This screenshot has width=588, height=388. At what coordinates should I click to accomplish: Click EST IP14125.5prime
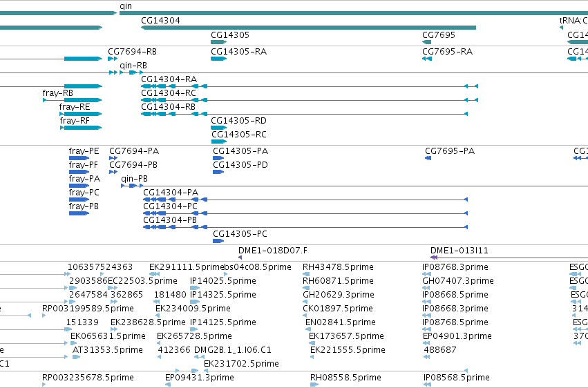[x=223, y=323]
